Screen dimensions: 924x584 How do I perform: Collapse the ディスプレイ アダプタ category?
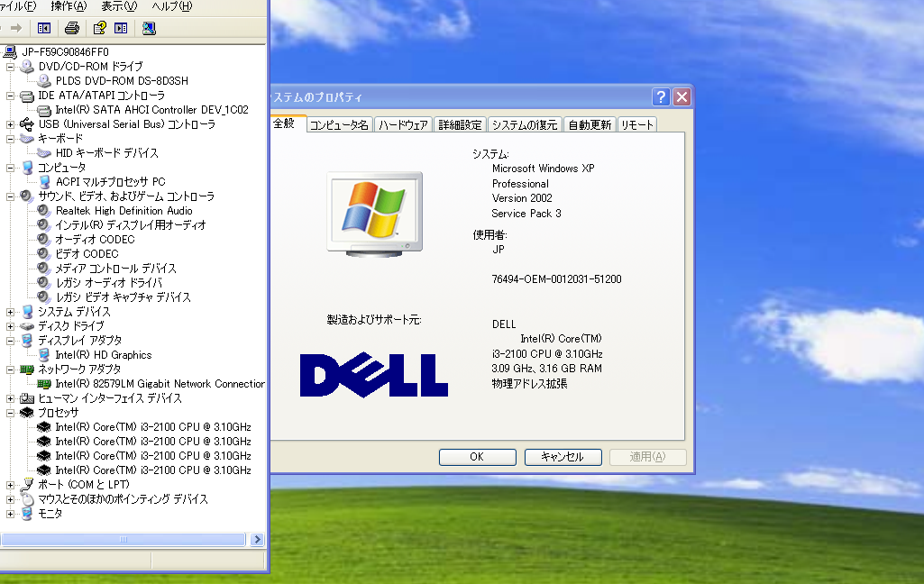coord(10,341)
